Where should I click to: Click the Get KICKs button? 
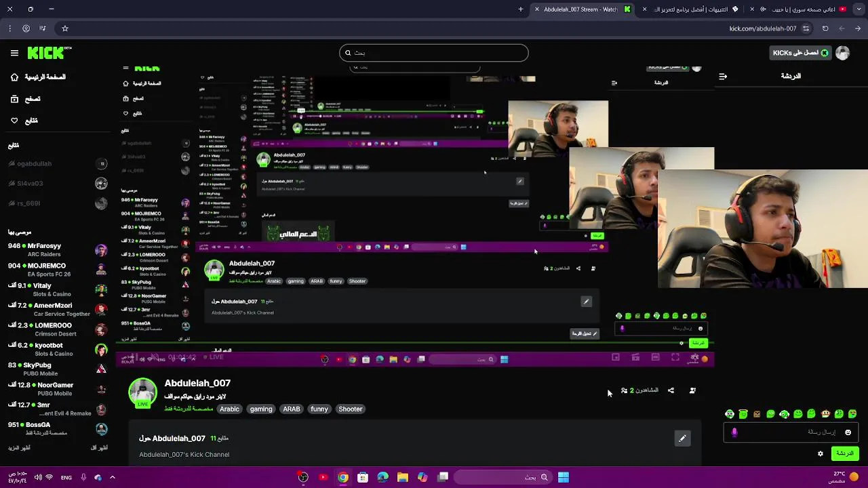[800, 53]
